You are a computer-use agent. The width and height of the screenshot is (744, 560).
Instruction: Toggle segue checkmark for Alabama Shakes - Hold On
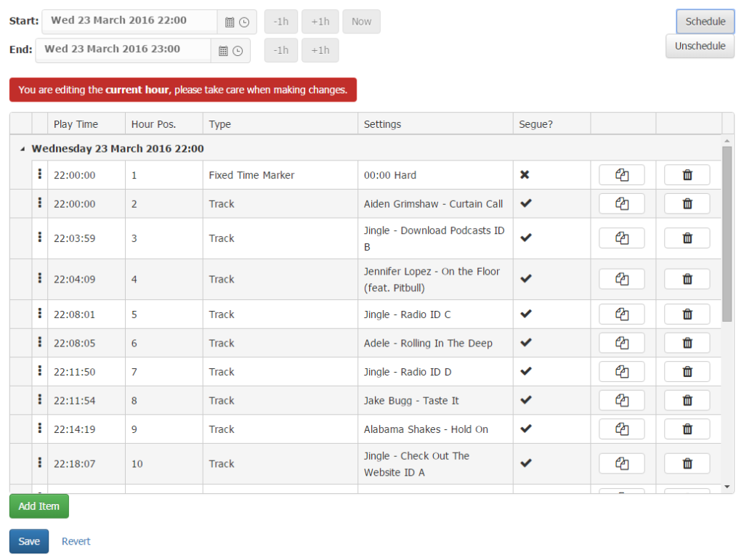point(526,429)
